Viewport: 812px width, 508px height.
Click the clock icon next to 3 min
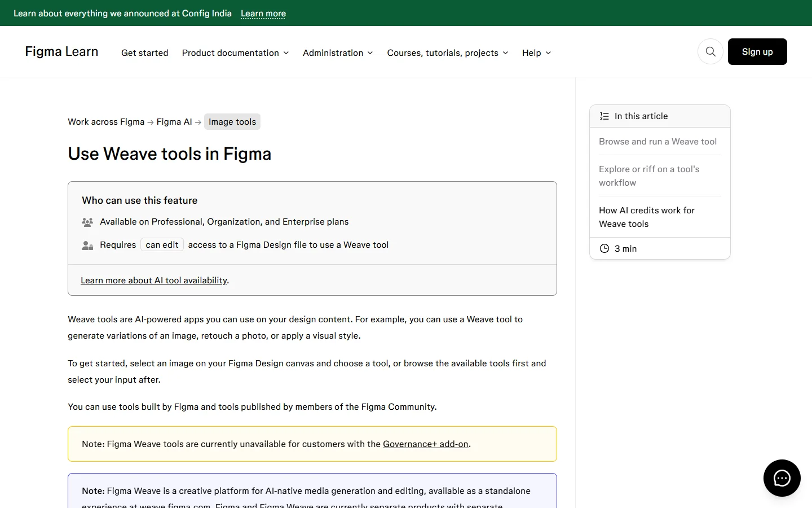pyautogui.click(x=604, y=248)
